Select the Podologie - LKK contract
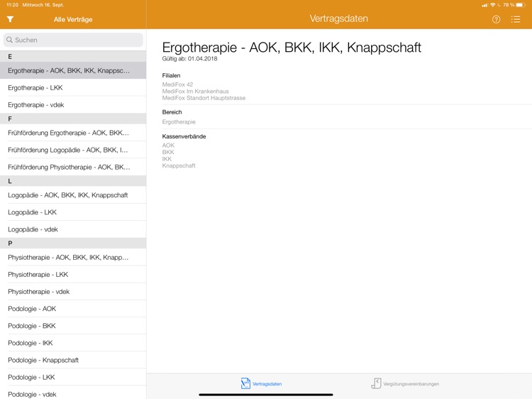 click(x=73, y=377)
